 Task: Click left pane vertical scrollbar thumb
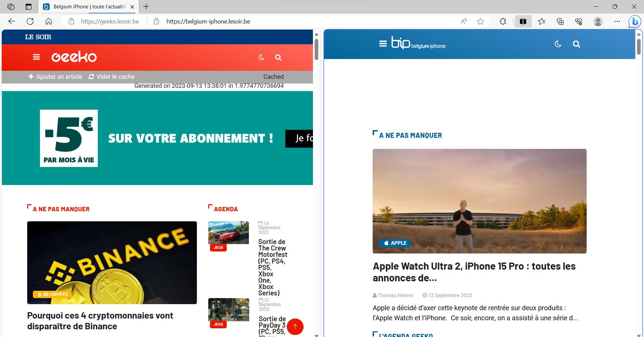(x=316, y=49)
